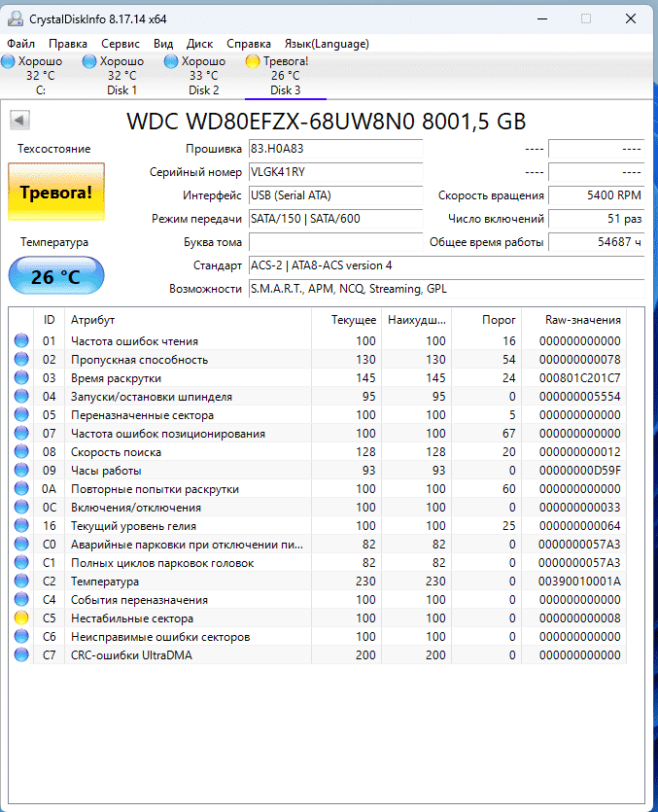Click the Raw-значения column header
Image resolution: width=658 pixels, height=812 pixels.
(583, 319)
